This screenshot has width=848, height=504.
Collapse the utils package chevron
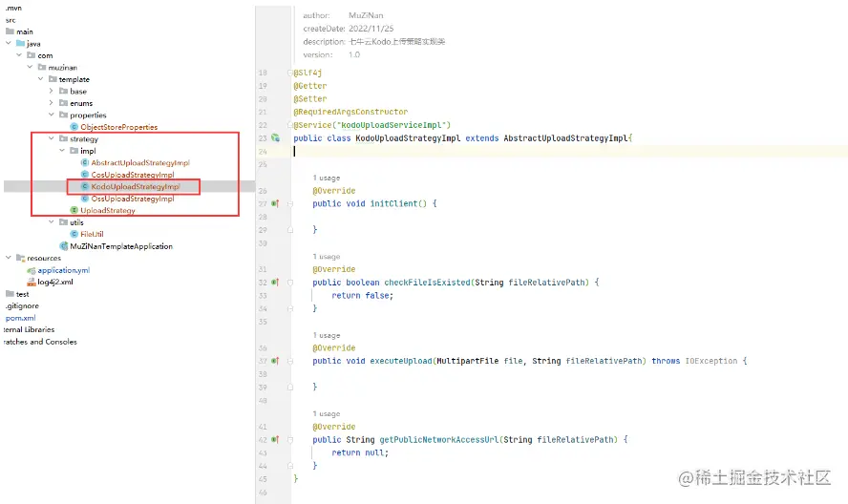click(x=52, y=221)
